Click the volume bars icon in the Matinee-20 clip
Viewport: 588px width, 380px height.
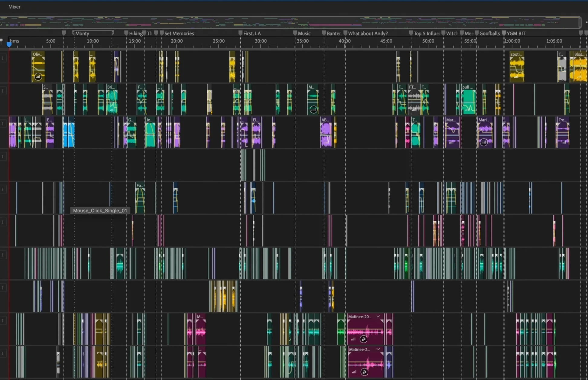[x=353, y=339]
